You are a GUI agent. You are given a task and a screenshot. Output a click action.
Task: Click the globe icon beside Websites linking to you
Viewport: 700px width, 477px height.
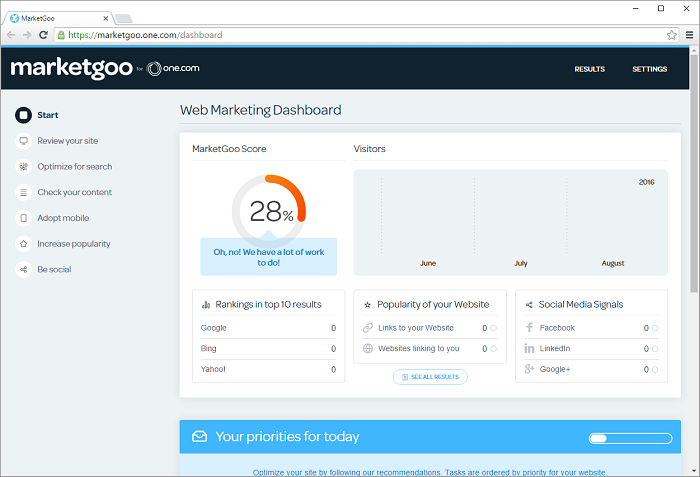click(368, 348)
